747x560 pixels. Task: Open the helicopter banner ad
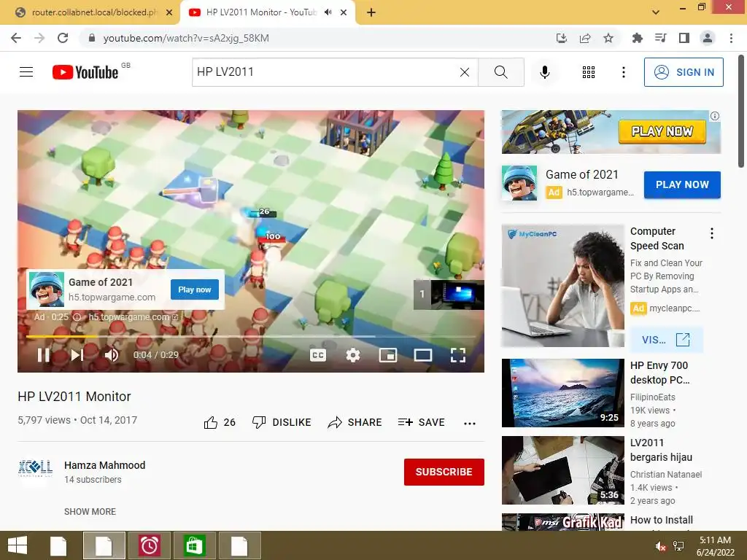tap(611, 132)
